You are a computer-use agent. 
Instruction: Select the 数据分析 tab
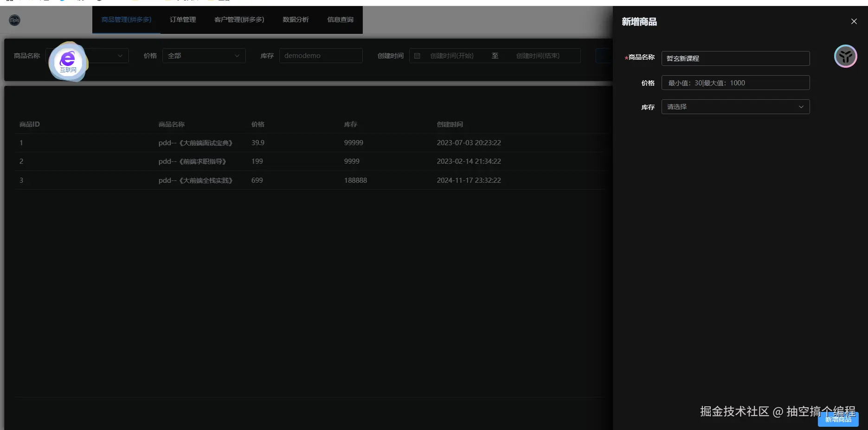tap(296, 19)
